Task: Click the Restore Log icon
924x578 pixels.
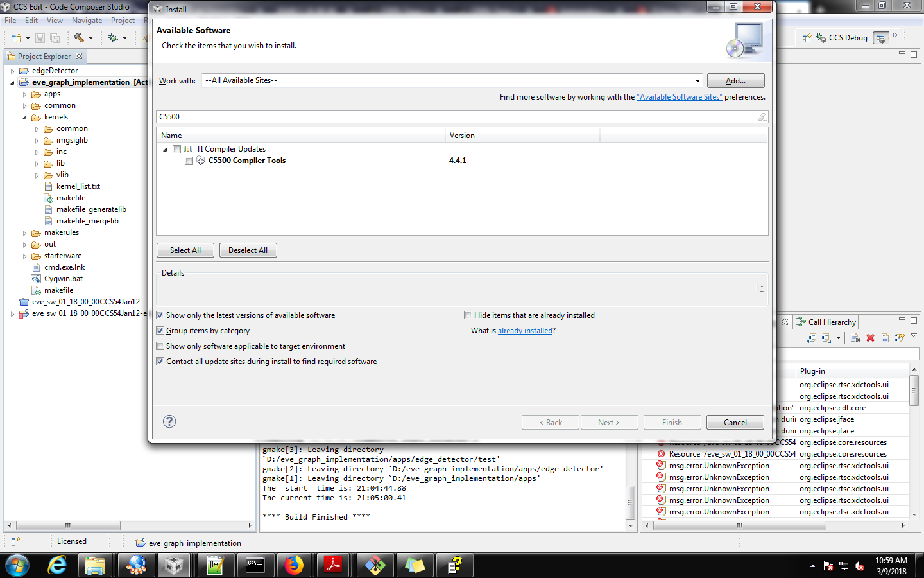Action: [x=900, y=338]
